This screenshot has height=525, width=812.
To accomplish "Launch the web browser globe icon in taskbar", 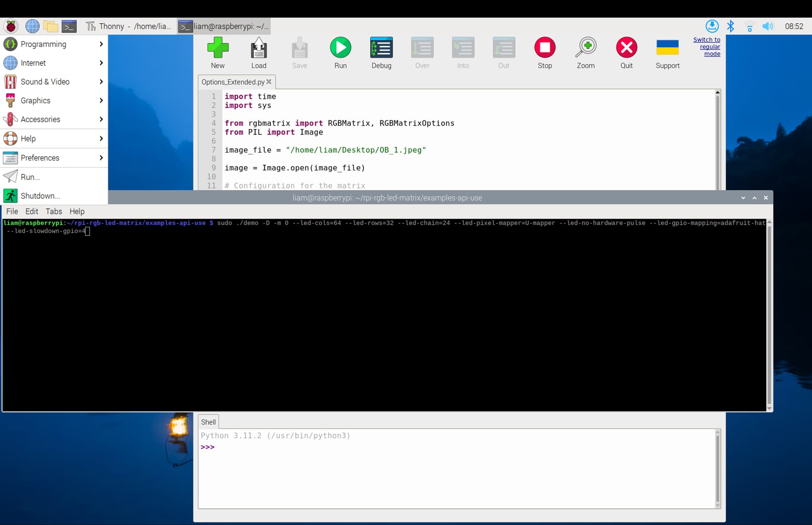I will tap(32, 26).
